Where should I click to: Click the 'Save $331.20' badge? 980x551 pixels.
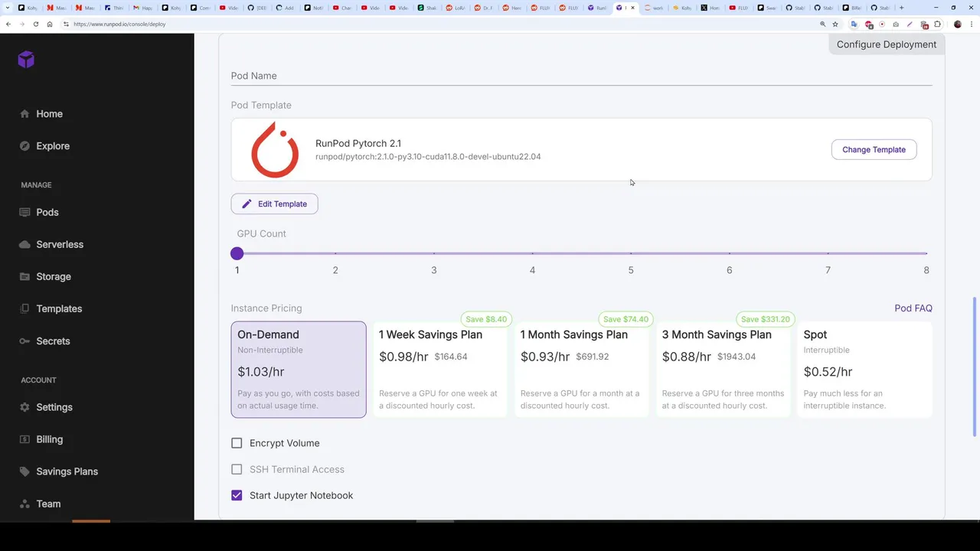[766, 319]
